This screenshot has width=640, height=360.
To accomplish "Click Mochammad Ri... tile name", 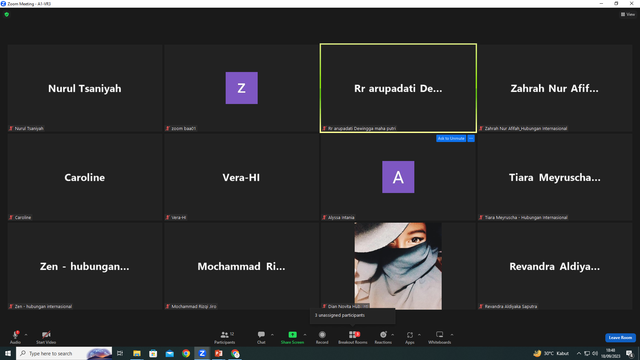I will pos(241,267).
